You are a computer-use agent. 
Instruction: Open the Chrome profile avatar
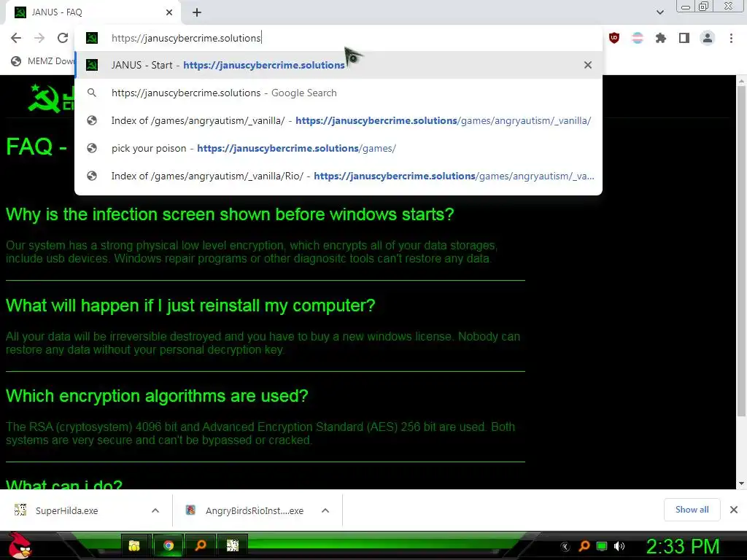pyautogui.click(x=708, y=38)
